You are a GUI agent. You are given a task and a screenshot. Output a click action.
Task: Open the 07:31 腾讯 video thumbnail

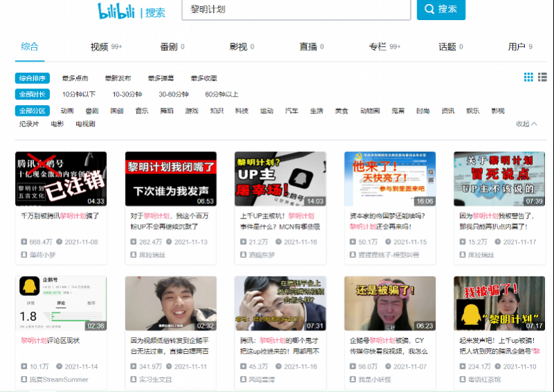click(280, 304)
